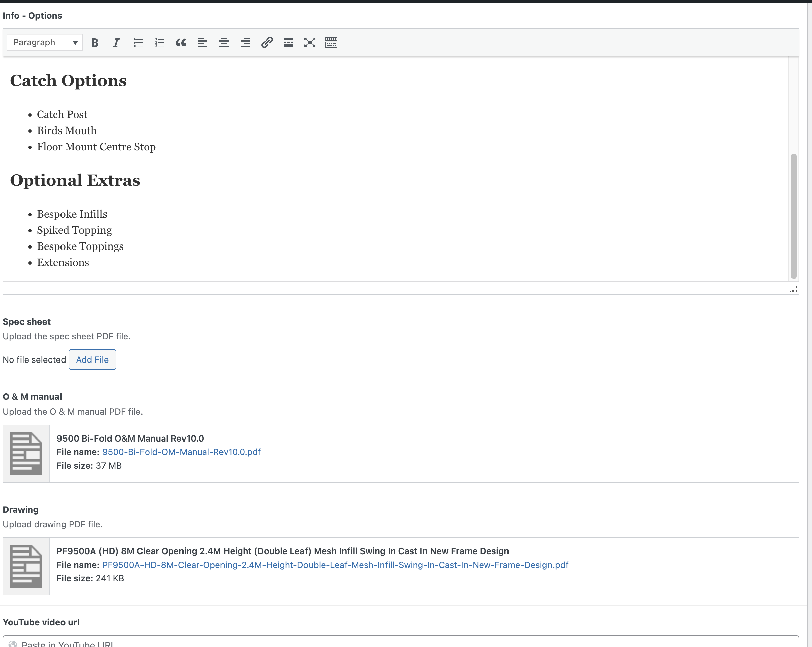Viewport: 812px width, 647px height.
Task: Click Add File for spec sheet
Action: 92,359
